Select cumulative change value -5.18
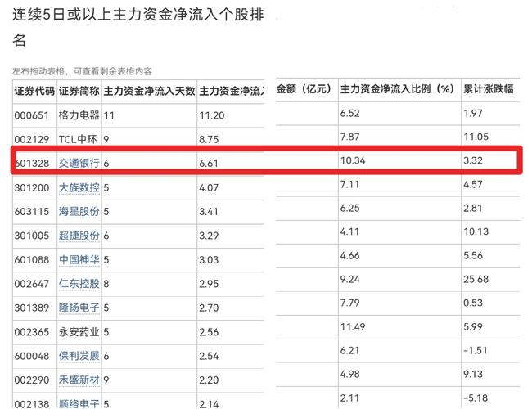Image resolution: width=532 pixels, height=409 pixels. tap(476, 398)
